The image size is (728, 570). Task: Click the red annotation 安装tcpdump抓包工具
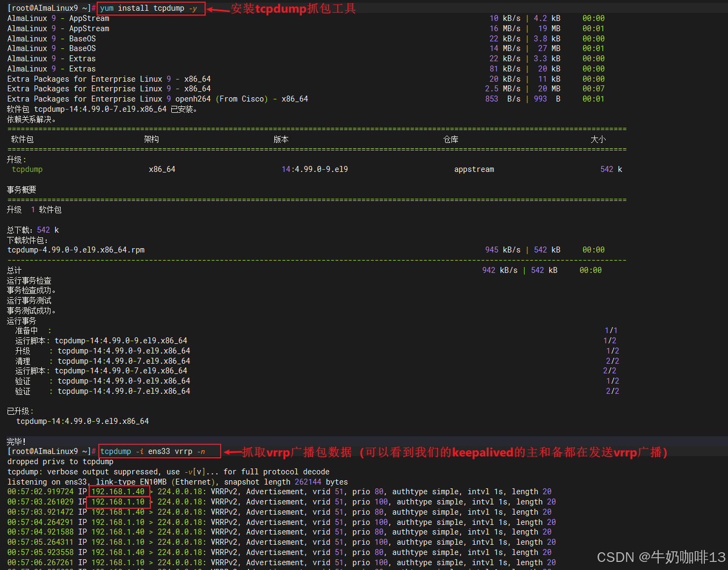[293, 9]
